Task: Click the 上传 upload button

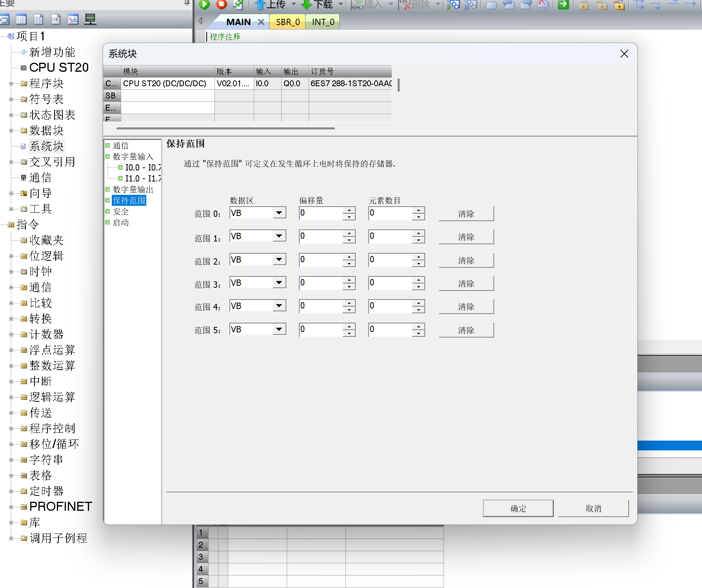Action: point(271,4)
